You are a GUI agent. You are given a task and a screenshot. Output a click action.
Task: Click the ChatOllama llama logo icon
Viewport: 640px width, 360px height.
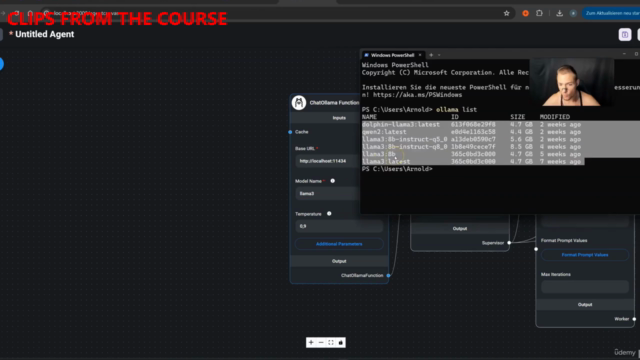click(x=299, y=102)
